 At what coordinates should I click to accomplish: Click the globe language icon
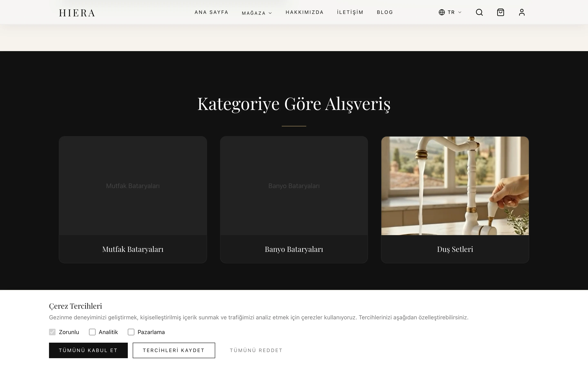[x=441, y=12]
